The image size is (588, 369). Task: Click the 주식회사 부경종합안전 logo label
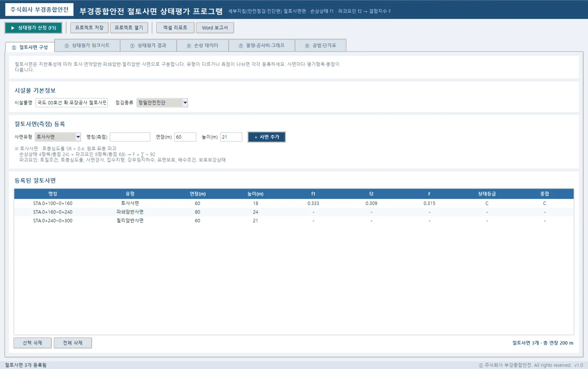[39, 9]
